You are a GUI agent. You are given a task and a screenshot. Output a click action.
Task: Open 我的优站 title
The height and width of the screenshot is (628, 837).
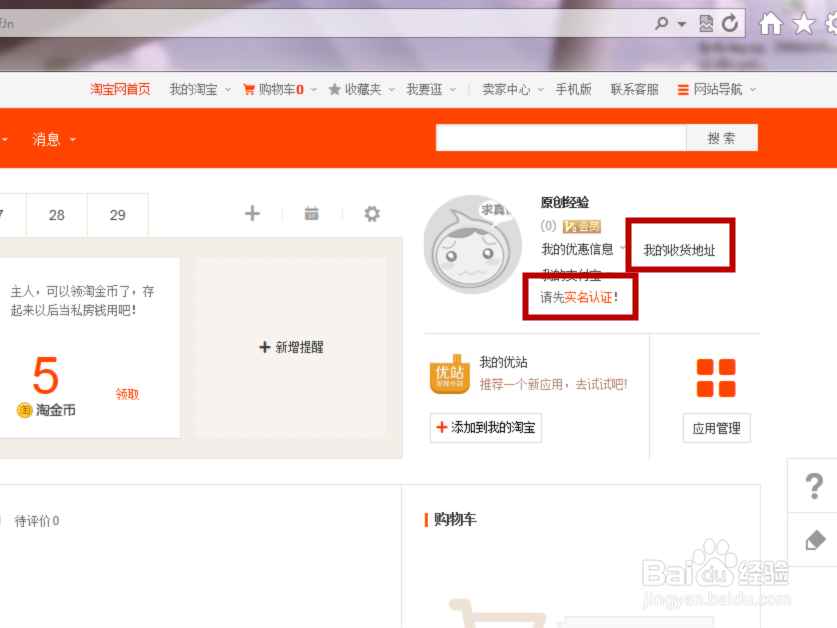point(503,362)
